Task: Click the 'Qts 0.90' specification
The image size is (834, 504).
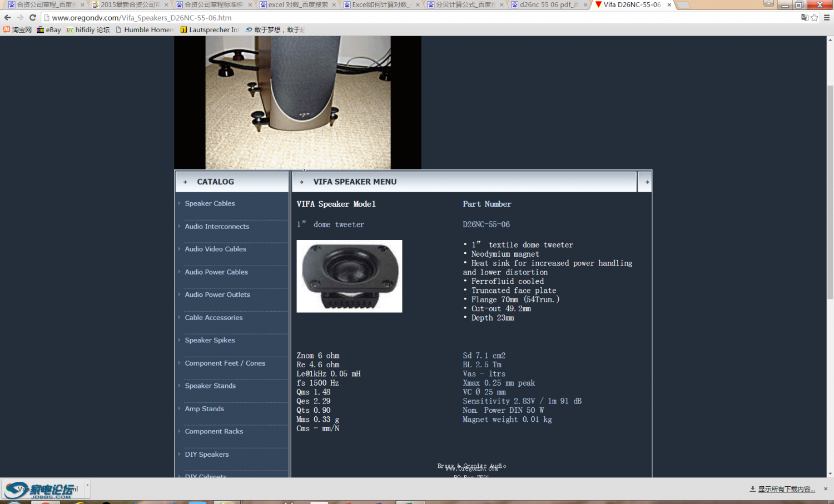Action: [x=313, y=410]
